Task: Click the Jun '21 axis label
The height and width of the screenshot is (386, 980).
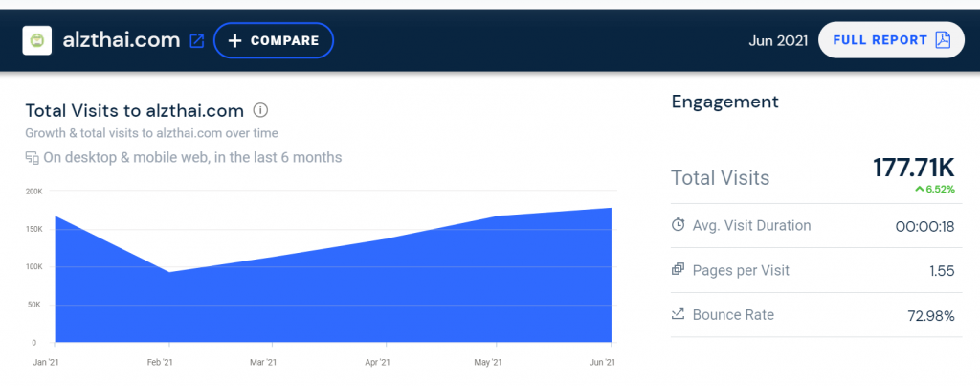Action: pyautogui.click(x=603, y=363)
